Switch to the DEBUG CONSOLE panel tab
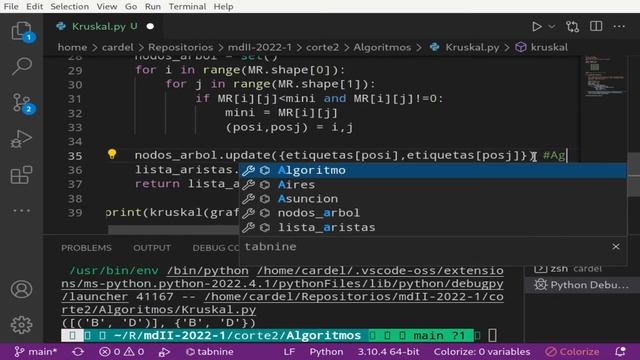Viewport: 640px width, 360px height. (x=216, y=248)
